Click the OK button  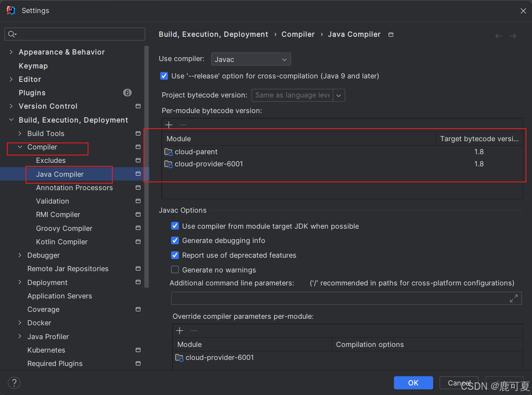coord(413,383)
